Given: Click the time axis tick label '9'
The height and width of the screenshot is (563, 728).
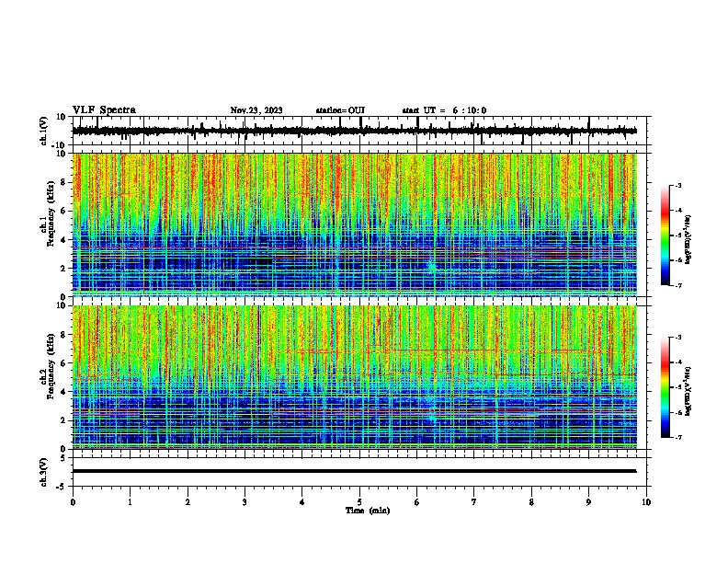Looking at the screenshot, I should click(x=588, y=502).
